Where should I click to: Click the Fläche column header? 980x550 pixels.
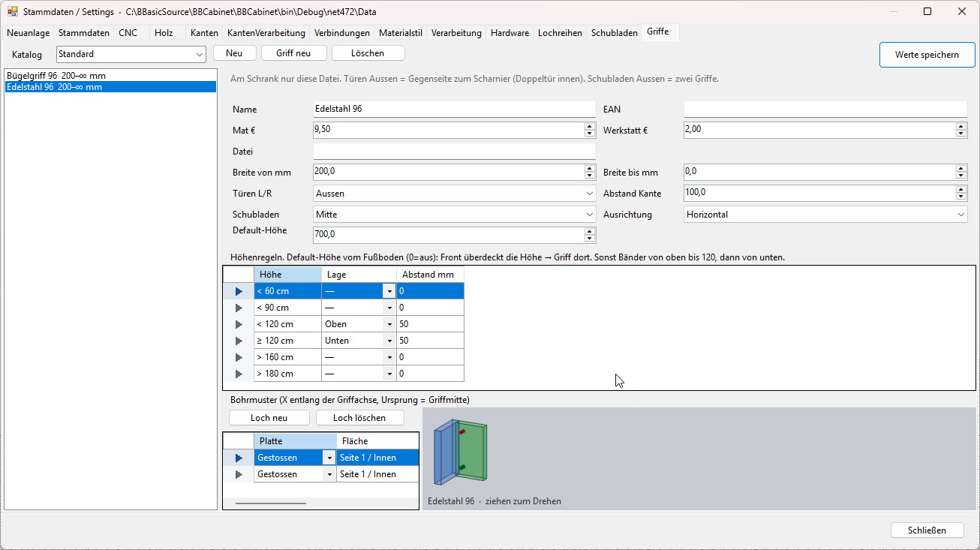[x=378, y=441]
